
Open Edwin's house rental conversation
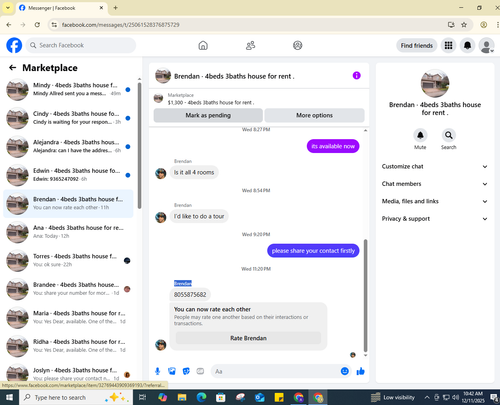click(x=68, y=175)
